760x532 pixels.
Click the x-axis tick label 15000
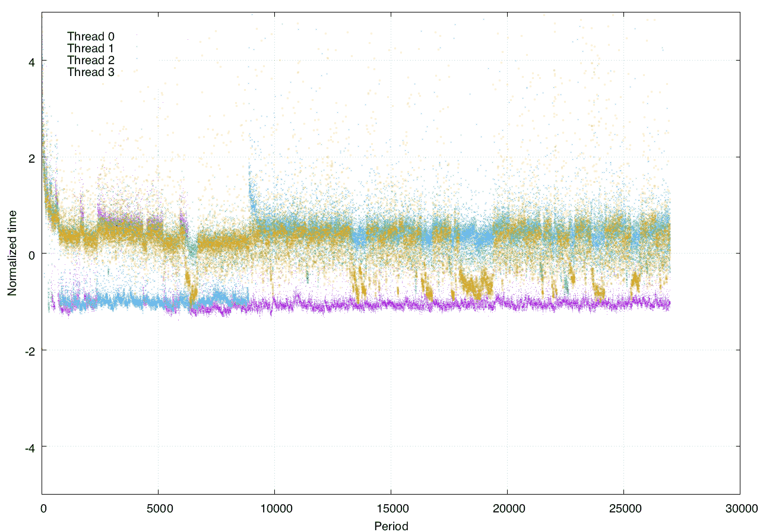click(391, 508)
